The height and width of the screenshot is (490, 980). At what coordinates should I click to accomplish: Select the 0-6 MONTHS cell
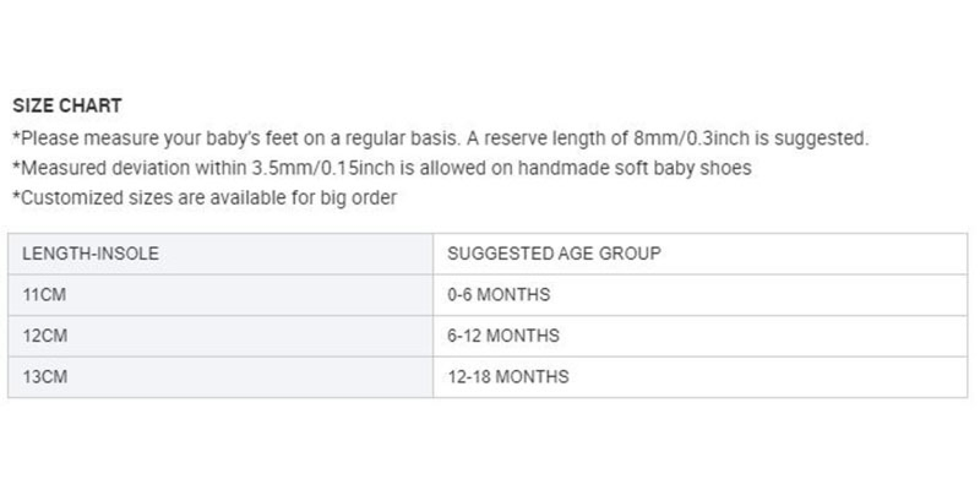coord(700,295)
